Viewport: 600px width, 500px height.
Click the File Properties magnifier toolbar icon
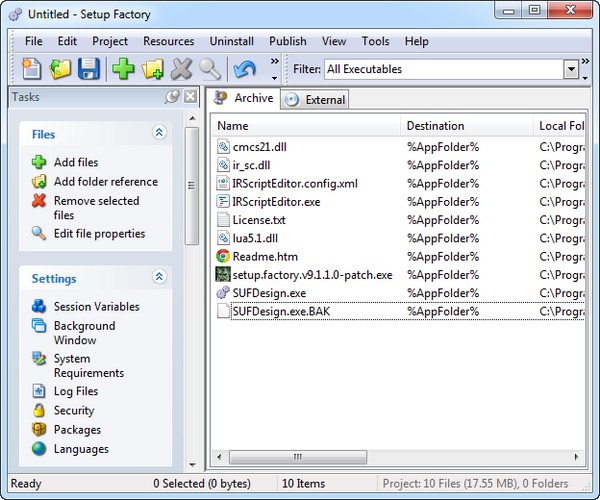[x=209, y=69]
